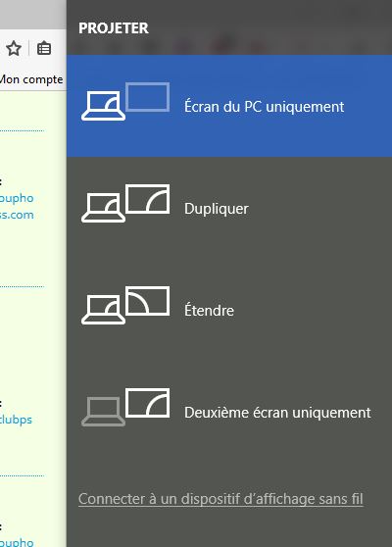Click the duplicate screens icon

(x=125, y=203)
